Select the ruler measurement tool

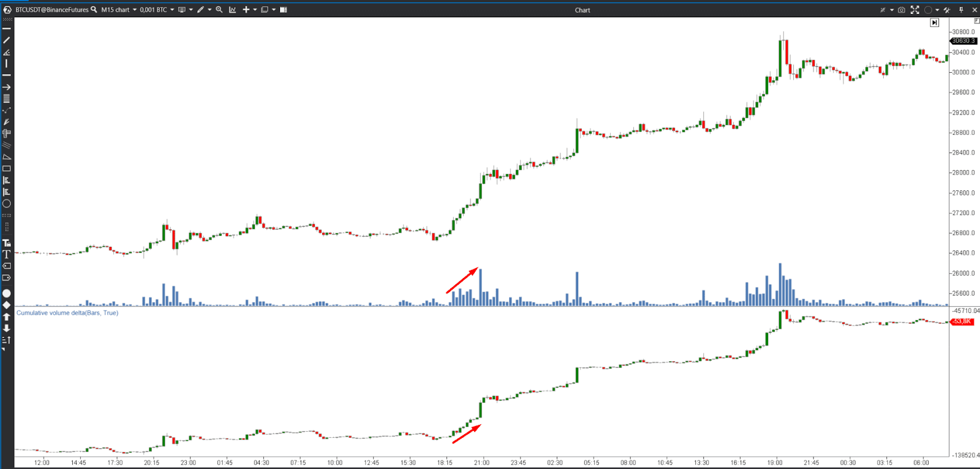pos(7,133)
